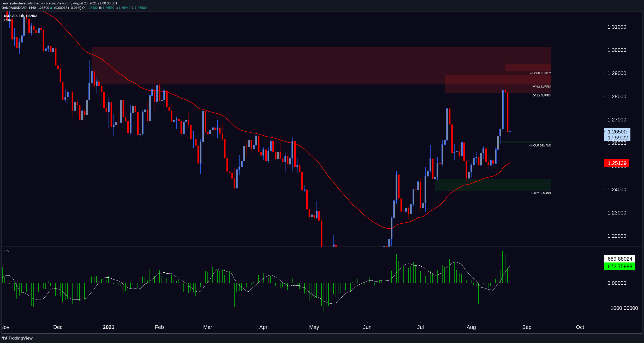Click the 'Jul' label on time axis
This screenshot has width=644, height=343.
coord(420,327)
